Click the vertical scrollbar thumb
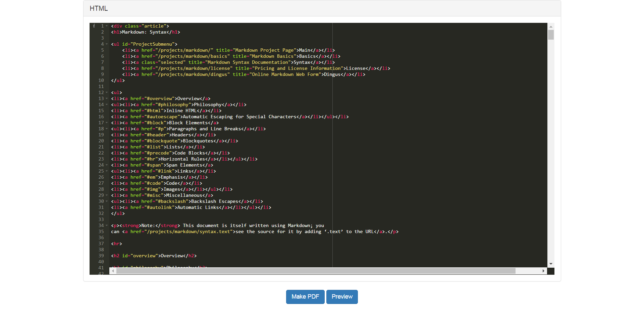The height and width of the screenshot is (309, 644). click(551, 35)
